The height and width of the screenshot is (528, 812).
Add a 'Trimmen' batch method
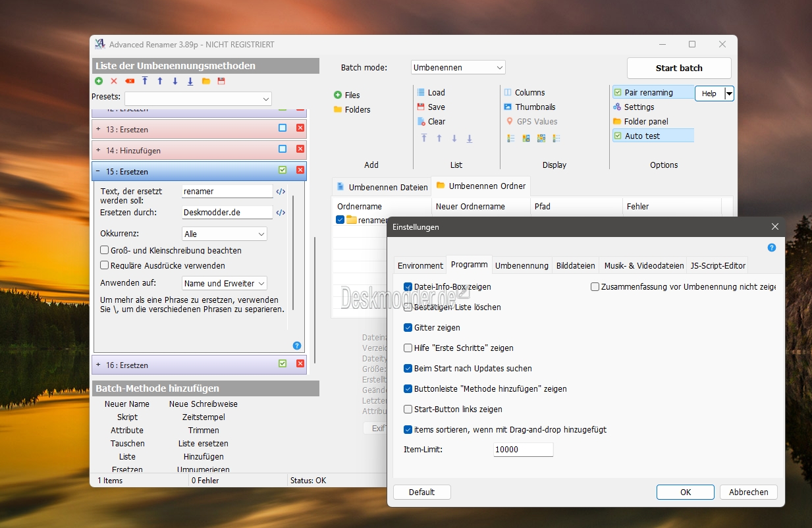(203, 430)
